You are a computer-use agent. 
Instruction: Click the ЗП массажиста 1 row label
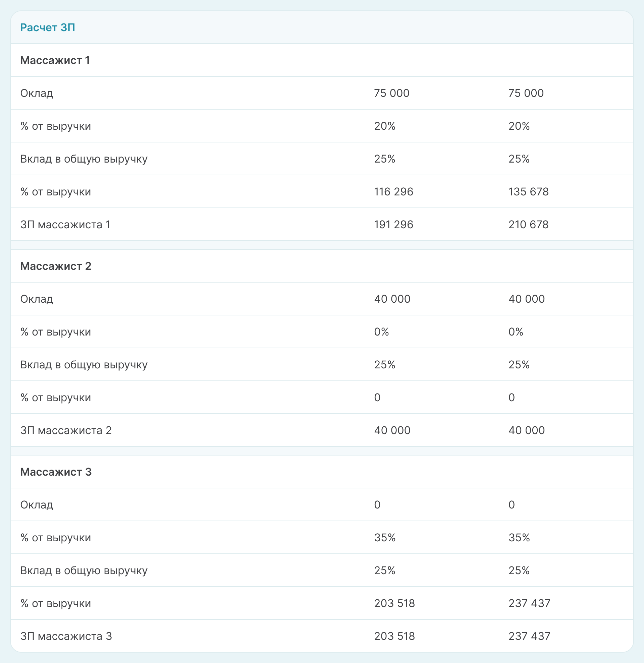click(x=65, y=225)
